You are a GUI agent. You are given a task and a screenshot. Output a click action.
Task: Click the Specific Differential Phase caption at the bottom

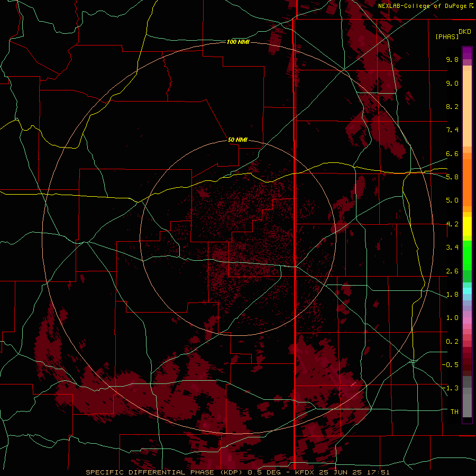pos(237,472)
